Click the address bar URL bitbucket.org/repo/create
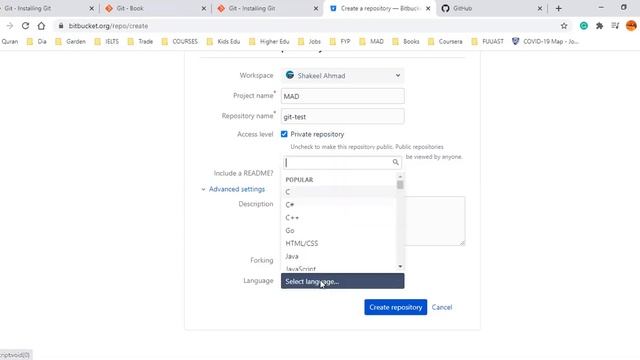Screen dimensions: 640x360 [x=108, y=26]
